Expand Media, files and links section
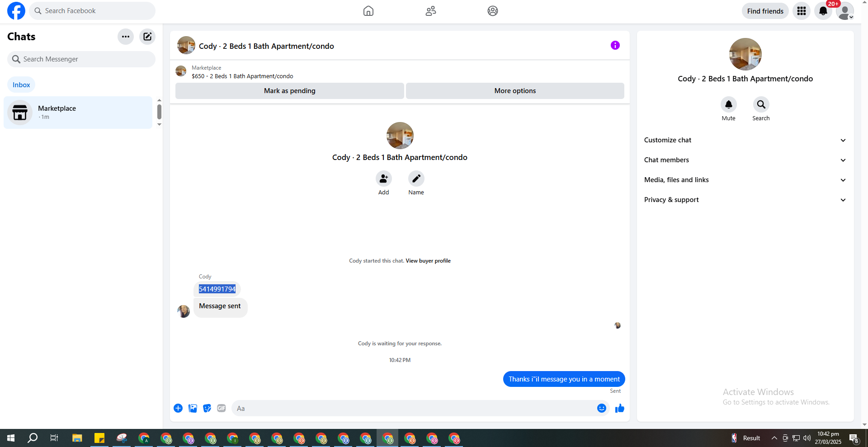868x447 pixels. click(x=745, y=180)
